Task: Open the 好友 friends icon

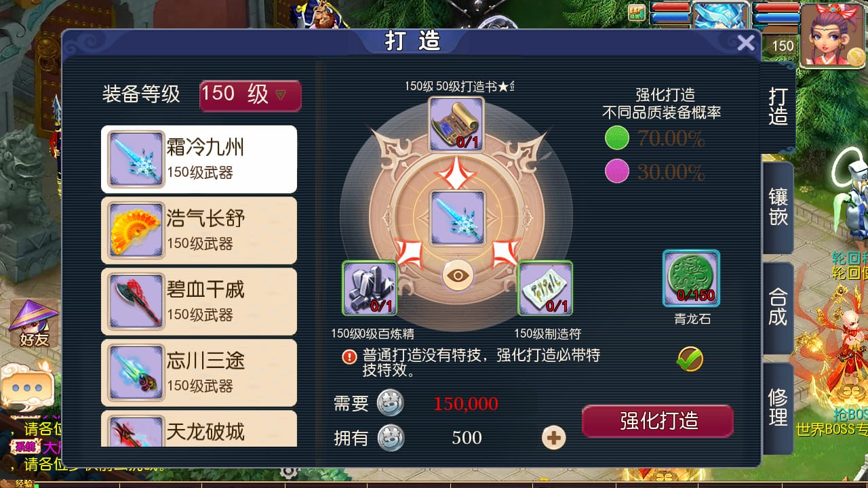Action: 34,323
